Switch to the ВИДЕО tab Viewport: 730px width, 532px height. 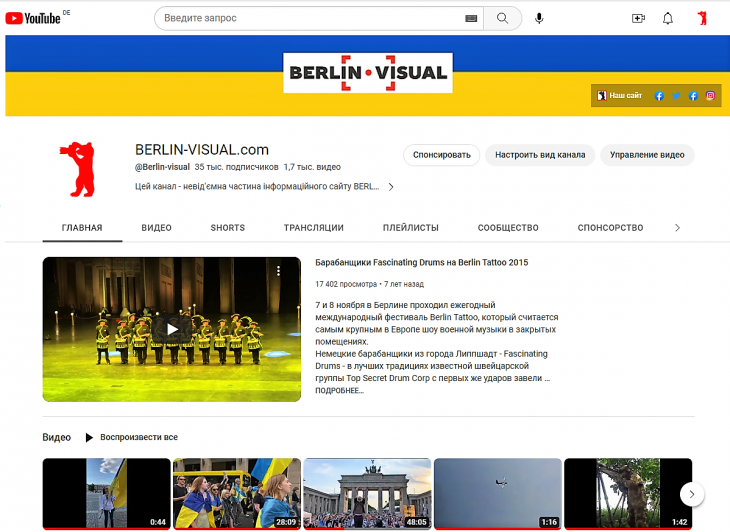(156, 228)
